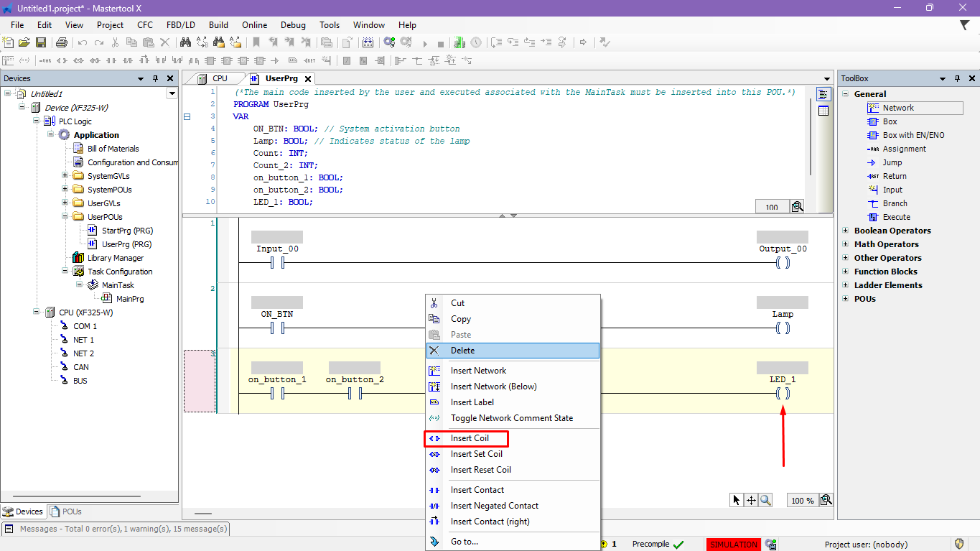This screenshot has height=551, width=980.
Task: Expand Boolean Operators in the ToolBox
Action: [845, 231]
